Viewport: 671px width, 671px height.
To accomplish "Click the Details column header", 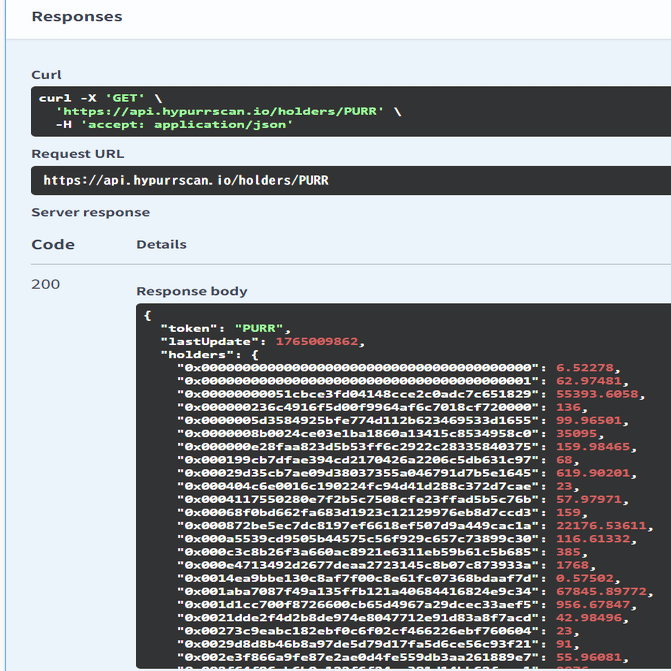I will pos(161,244).
